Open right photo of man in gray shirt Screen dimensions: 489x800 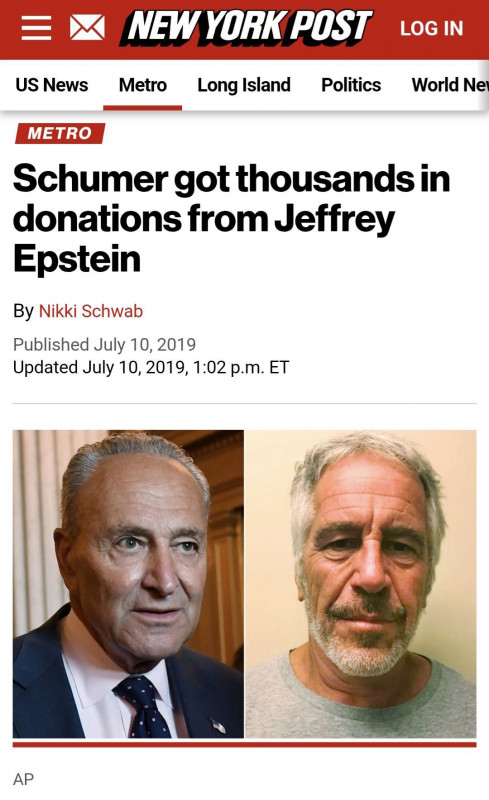361,584
